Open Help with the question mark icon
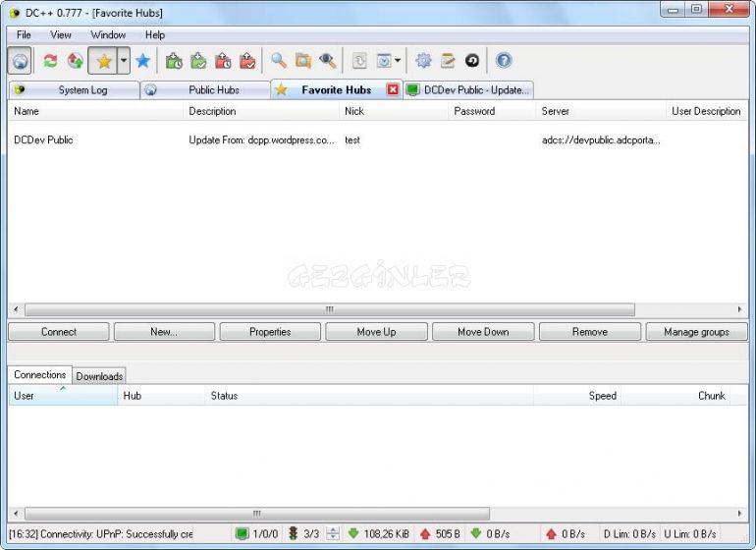The height and width of the screenshot is (550, 756). [504, 61]
